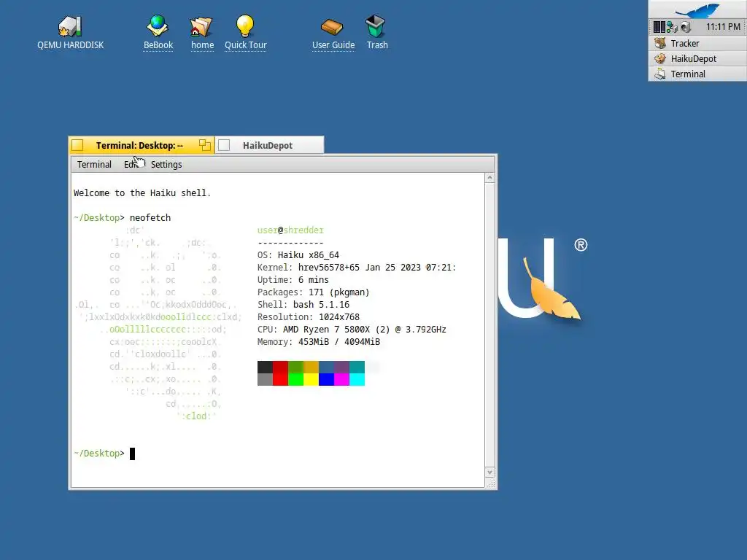This screenshot has height=560, width=747.
Task: Click the 'Packages: 171 (pkgman)' line
Action: (x=314, y=292)
